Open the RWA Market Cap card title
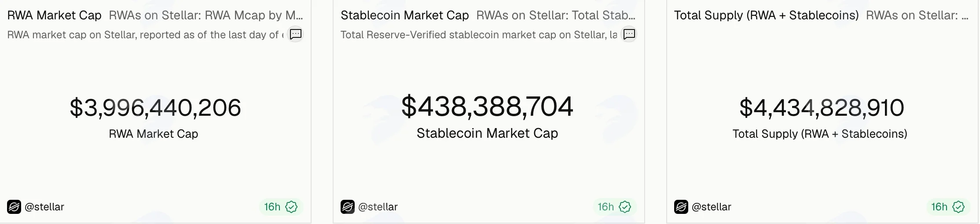 55,15
